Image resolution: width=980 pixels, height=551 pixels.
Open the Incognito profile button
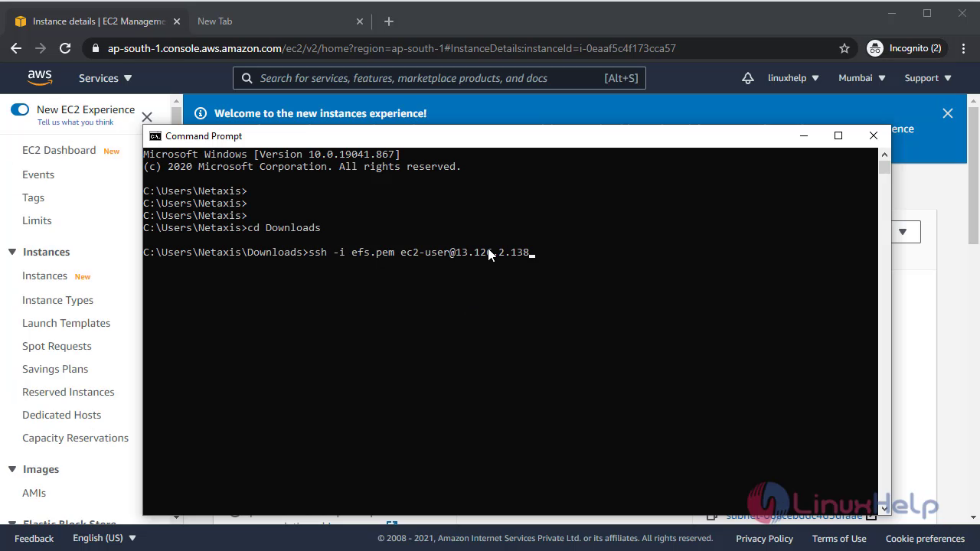904,48
